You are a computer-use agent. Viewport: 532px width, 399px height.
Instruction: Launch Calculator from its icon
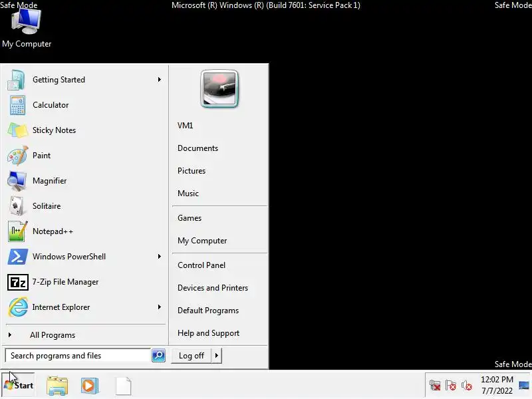(x=17, y=105)
